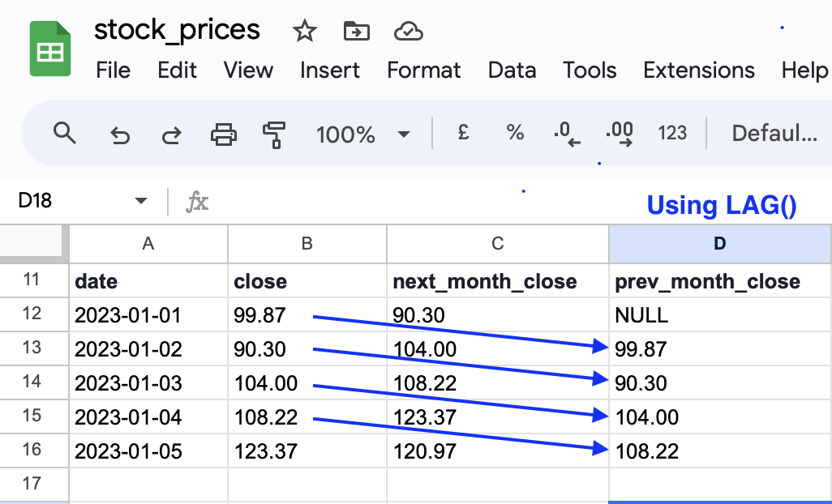Decrease decimal places button
Viewport: 832px width, 504px height.
click(x=567, y=134)
